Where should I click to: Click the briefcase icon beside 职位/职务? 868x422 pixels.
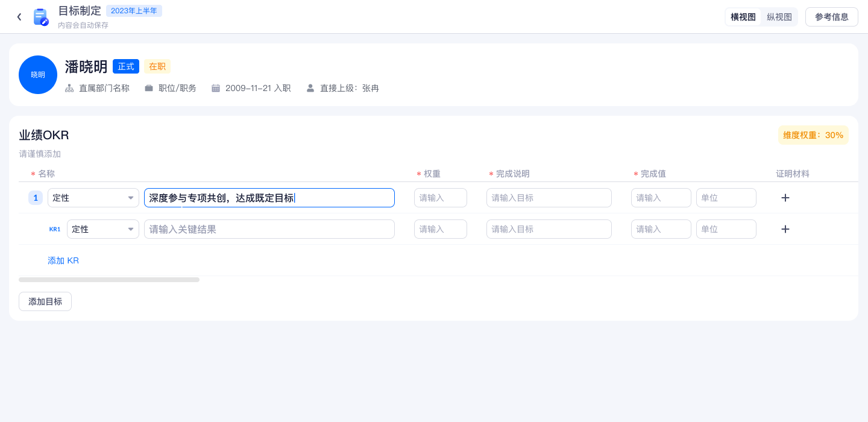[149, 88]
